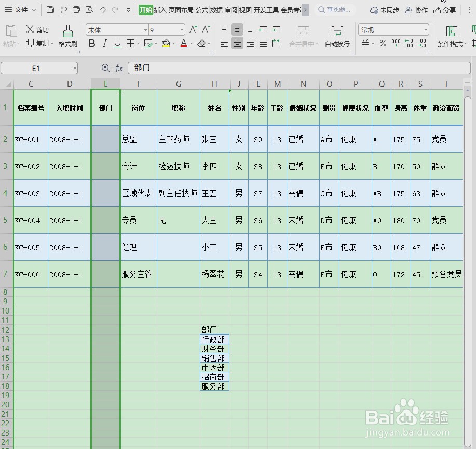Viewport: 476px width, 449px height.
Task: Open the font size 9 dropdown
Action: (182, 30)
